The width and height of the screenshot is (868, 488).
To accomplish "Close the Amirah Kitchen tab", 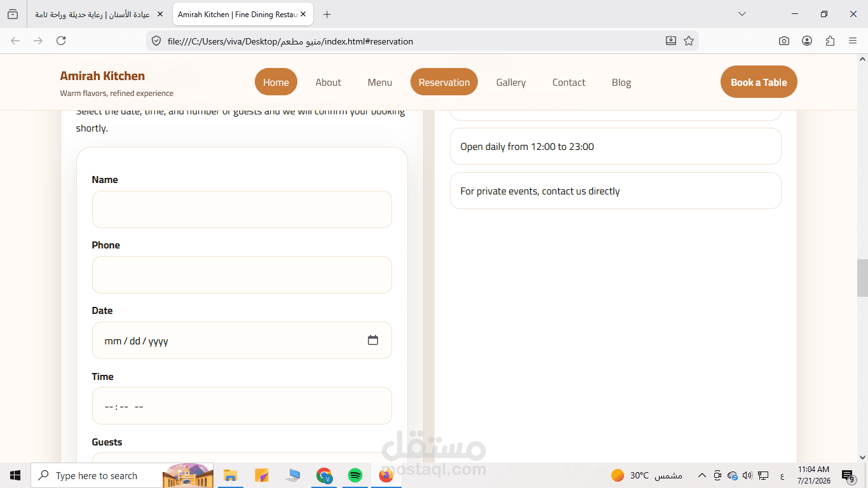I will tap(303, 14).
